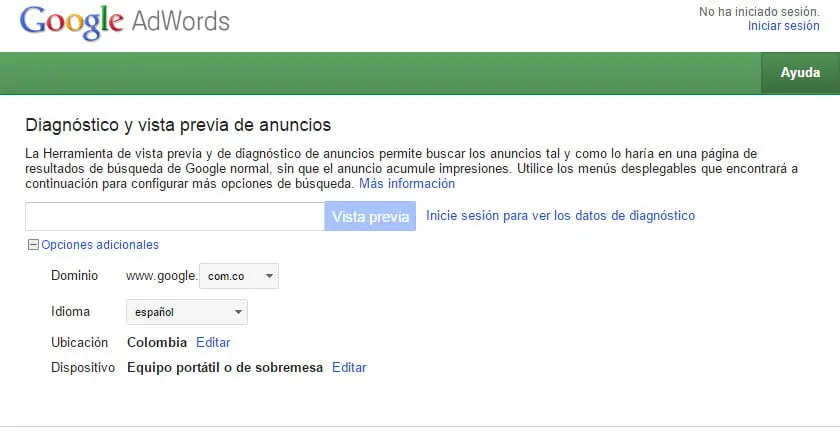Image resolution: width=840 pixels, height=440 pixels.
Task: Open the com.co domain dropdown
Action: pos(239,276)
